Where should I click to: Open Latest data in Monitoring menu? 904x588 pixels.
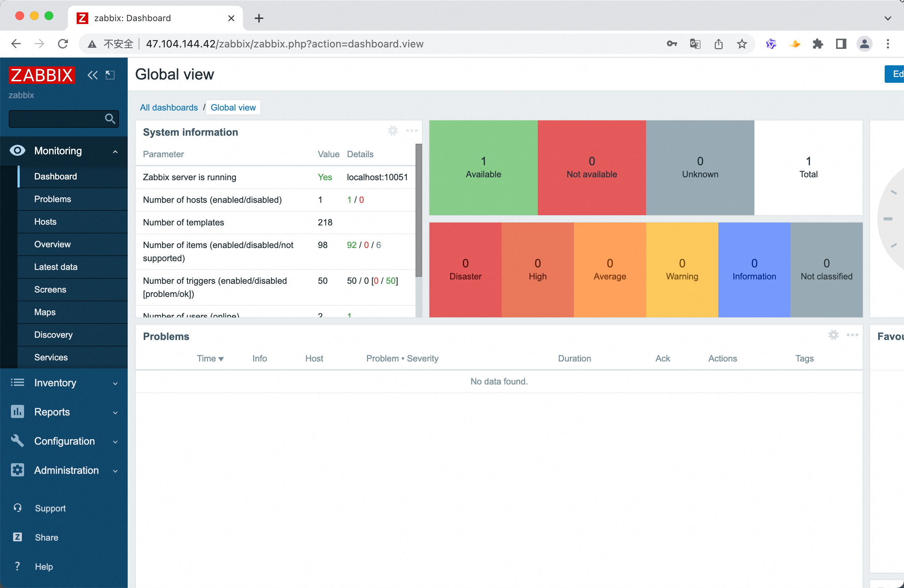pos(73,267)
